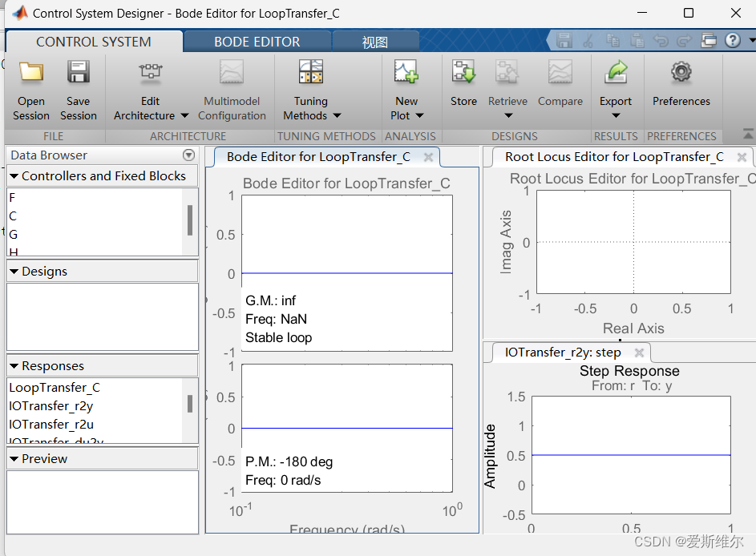
Task: Click the Step Response plot title
Action: (629, 371)
